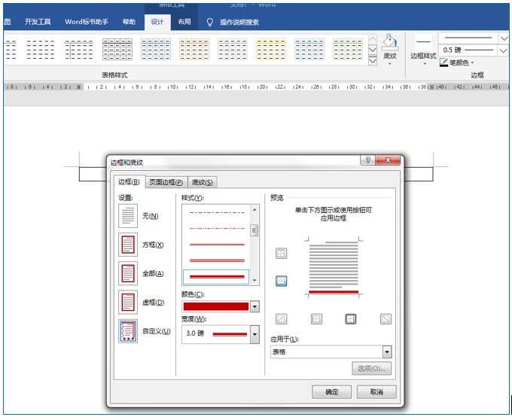Viewport: 512px width, 420px height.
Task: Select the None (无) border setting icon
Action: tap(128, 216)
